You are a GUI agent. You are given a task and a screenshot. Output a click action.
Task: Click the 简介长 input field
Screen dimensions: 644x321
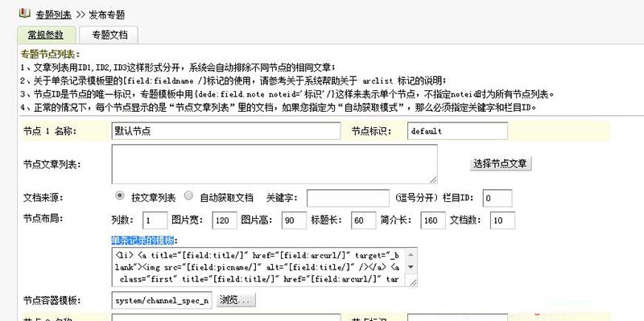[x=433, y=220]
